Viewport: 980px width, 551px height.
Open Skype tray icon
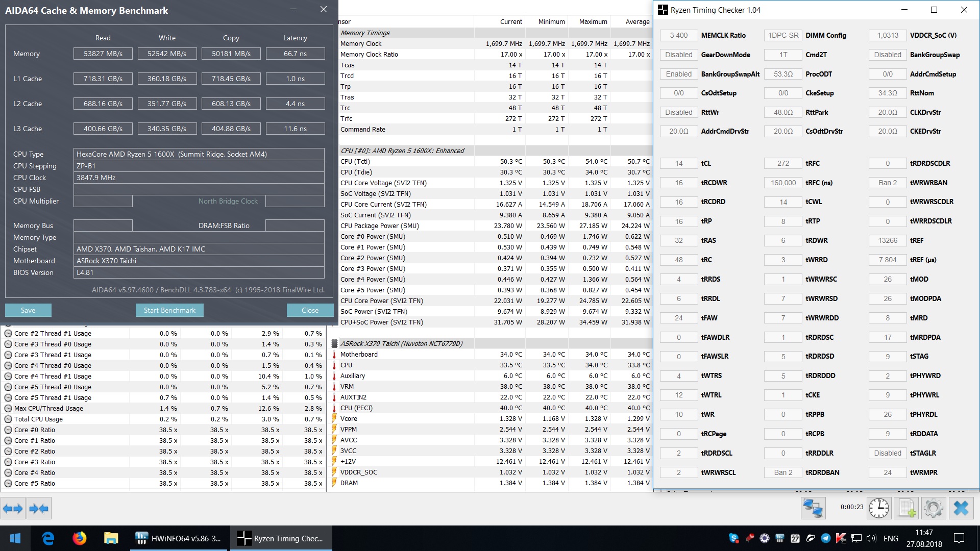point(733,538)
